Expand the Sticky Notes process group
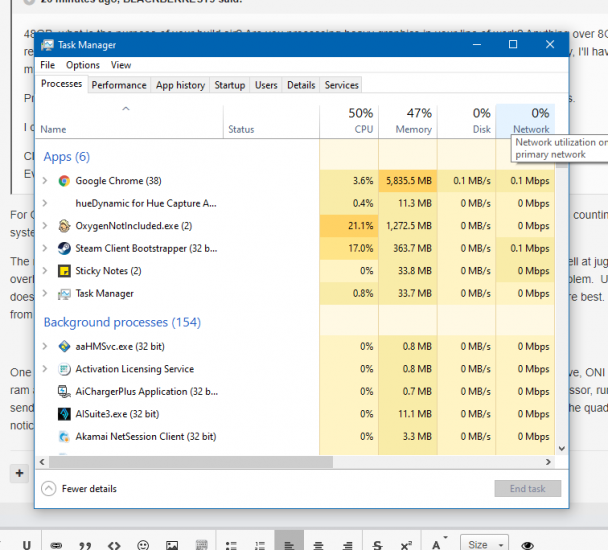The width and height of the screenshot is (608, 550). pyautogui.click(x=44, y=271)
